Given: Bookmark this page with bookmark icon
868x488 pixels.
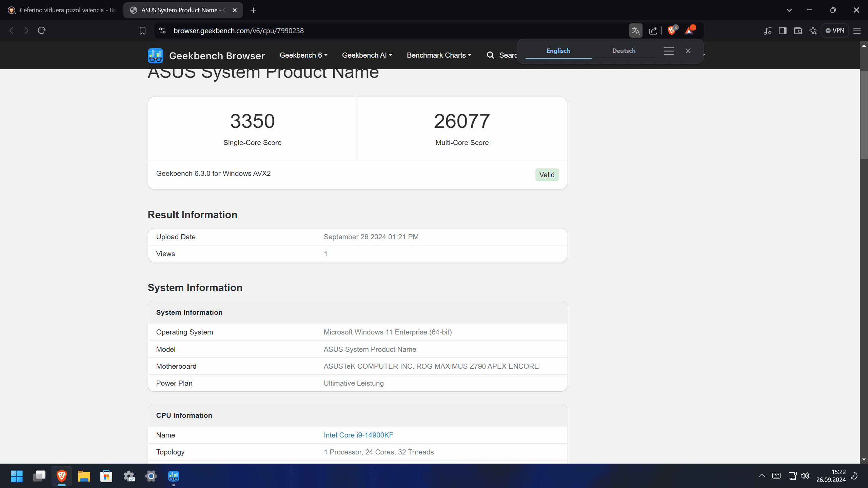Looking at the screenshot, I should tap(142, 31).
